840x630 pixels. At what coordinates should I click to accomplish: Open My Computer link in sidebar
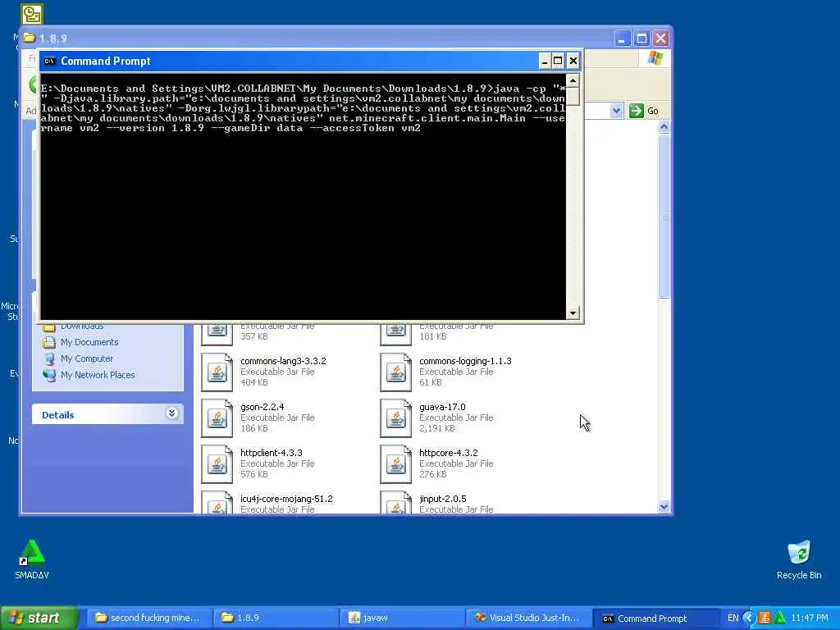[x=86, y=359]
